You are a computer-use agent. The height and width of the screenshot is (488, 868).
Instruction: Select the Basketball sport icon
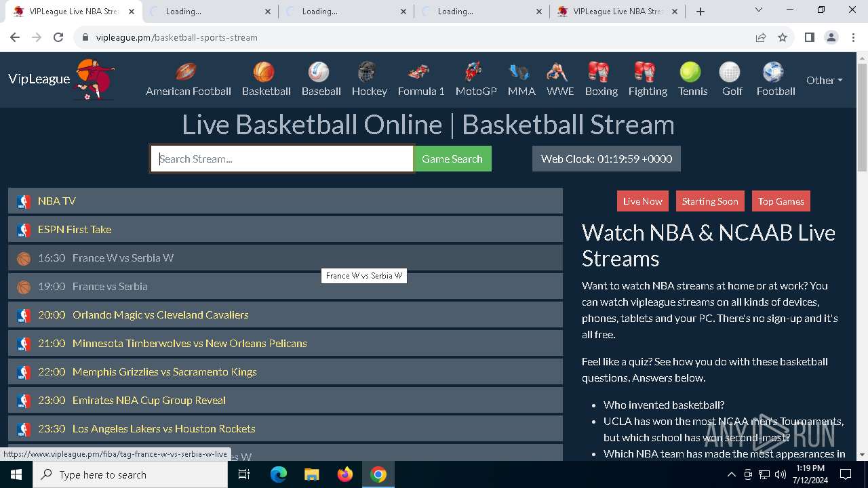click(x=264, y=71)
